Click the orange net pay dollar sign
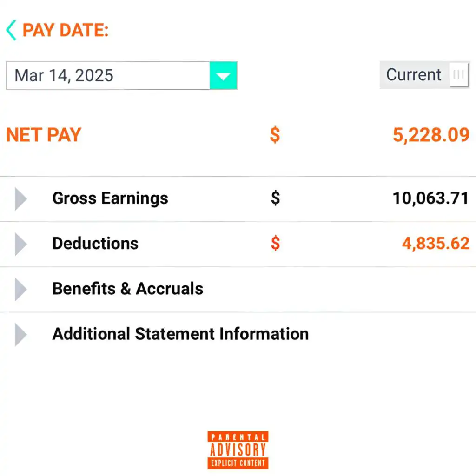The width and height of the screenshot is (476, 476). coord(275,135)
